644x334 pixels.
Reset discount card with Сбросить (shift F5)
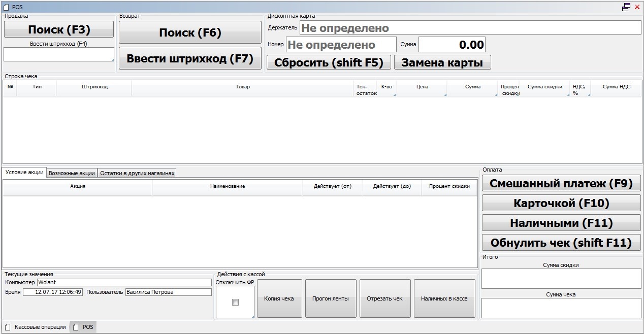coord(329,62)
